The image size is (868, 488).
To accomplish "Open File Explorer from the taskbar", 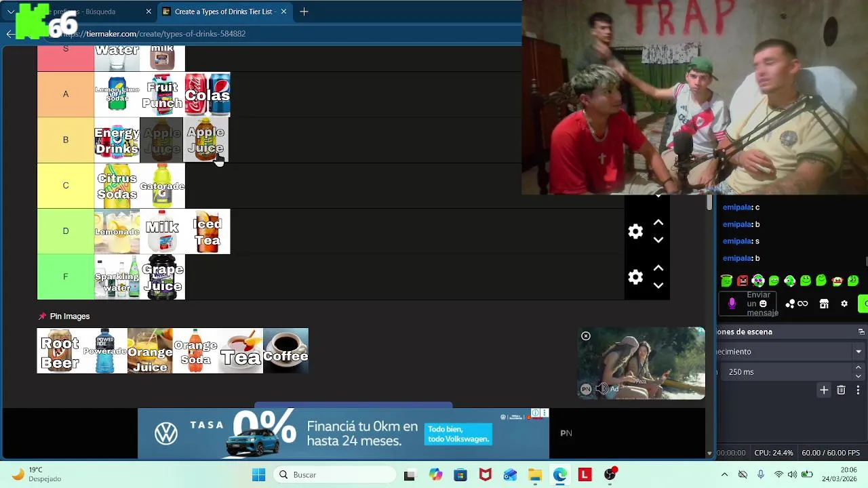I will 535,475.
